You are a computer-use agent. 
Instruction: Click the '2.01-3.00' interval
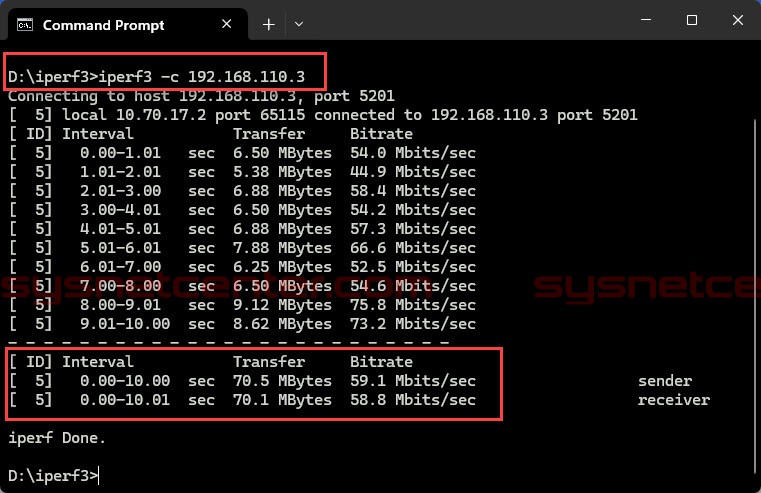point(120,190)
